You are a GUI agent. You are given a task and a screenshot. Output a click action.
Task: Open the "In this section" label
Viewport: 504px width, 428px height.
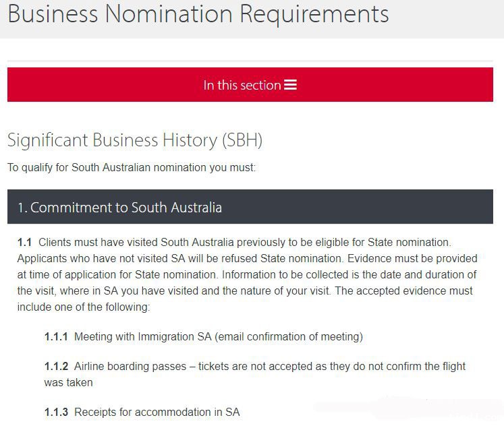click(242, 86)
